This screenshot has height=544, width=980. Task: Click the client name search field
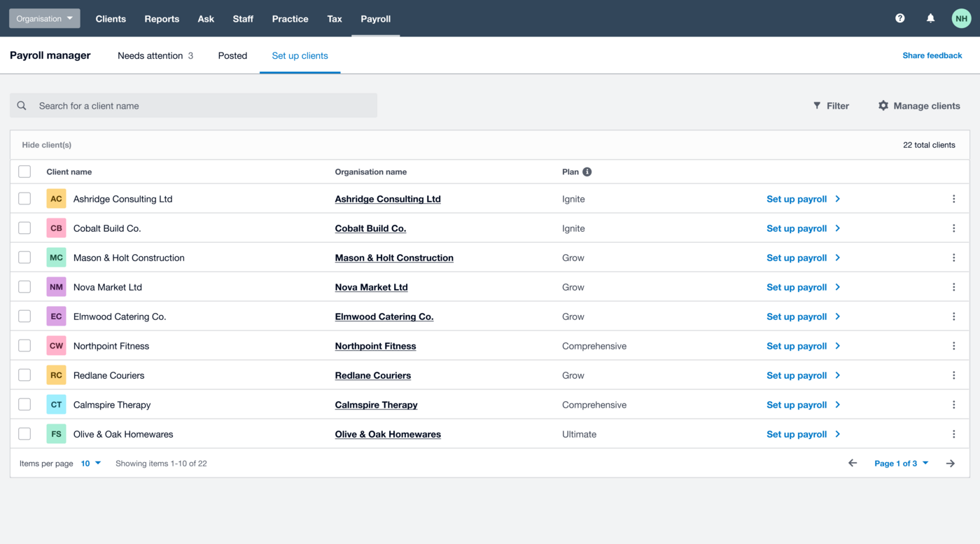[x=203, y=106]
